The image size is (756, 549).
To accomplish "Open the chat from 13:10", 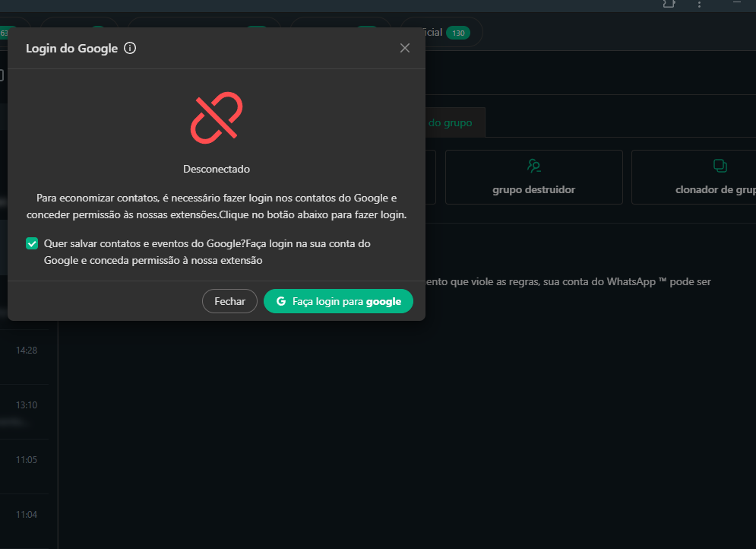I will click(x=24, y=412).
